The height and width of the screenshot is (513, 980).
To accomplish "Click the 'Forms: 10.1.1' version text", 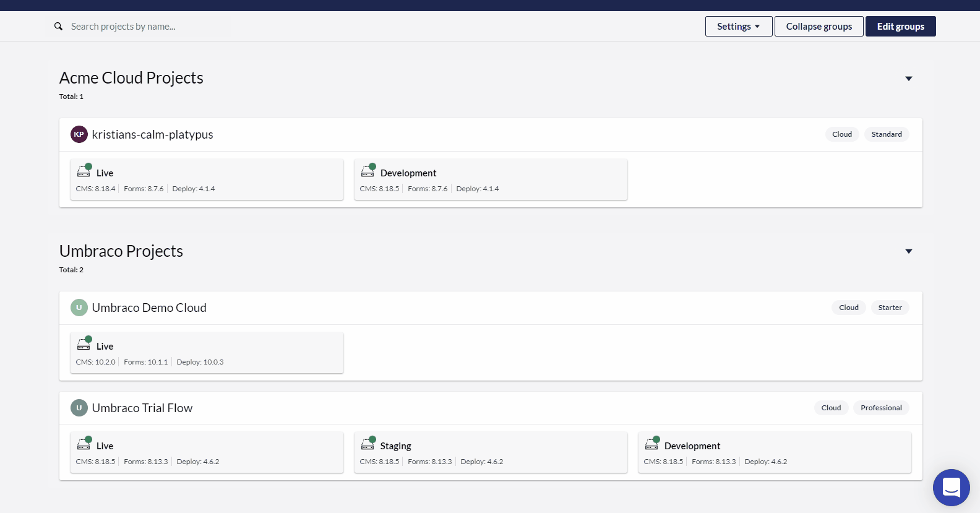I will pos(146,362).
